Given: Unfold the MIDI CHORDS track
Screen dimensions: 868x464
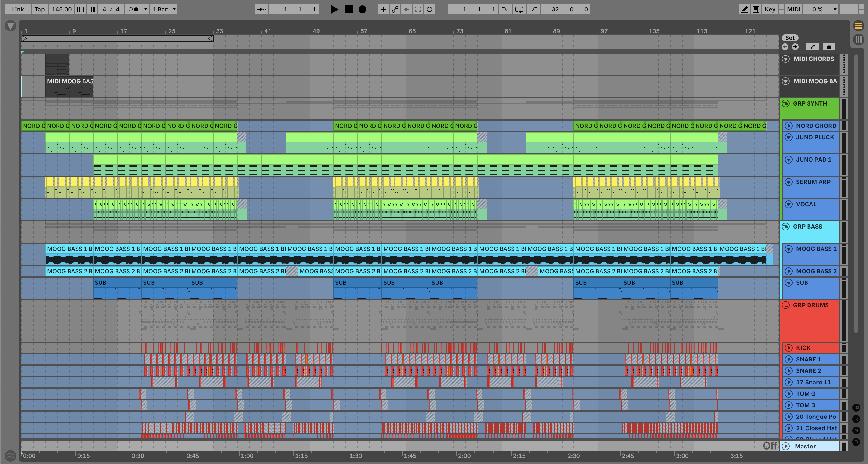Looking at the screenshot, I should (785, 59).
